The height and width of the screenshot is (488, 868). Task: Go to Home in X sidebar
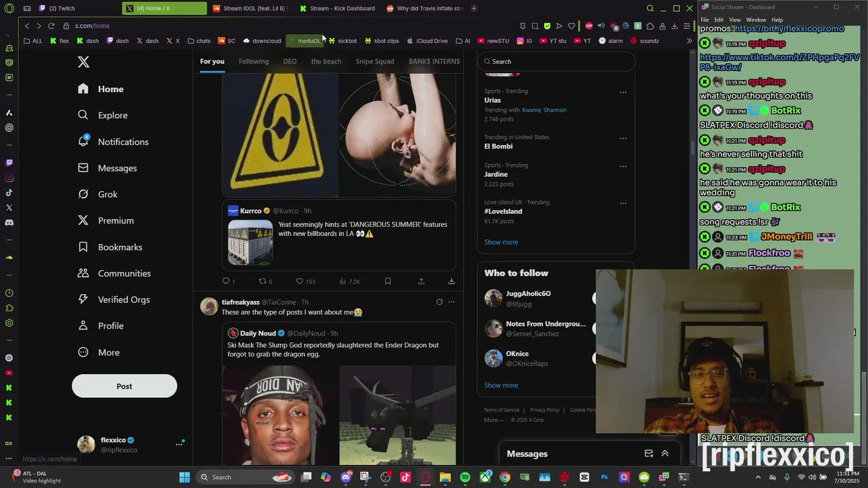click(100, 89)
